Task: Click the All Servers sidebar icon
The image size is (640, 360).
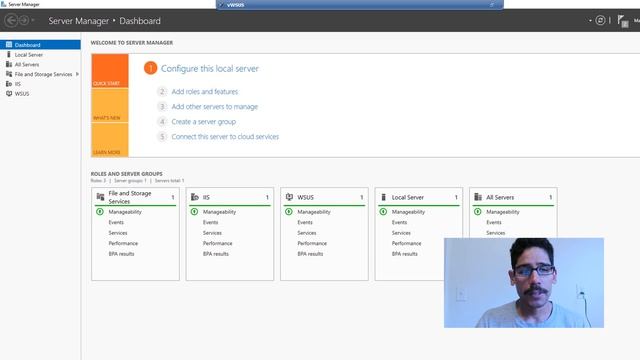Action: point(9,64)
